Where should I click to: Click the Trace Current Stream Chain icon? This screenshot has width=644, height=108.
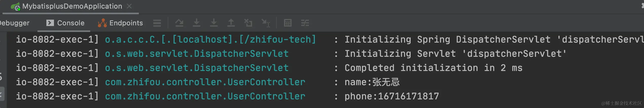(x=305, y=23)
